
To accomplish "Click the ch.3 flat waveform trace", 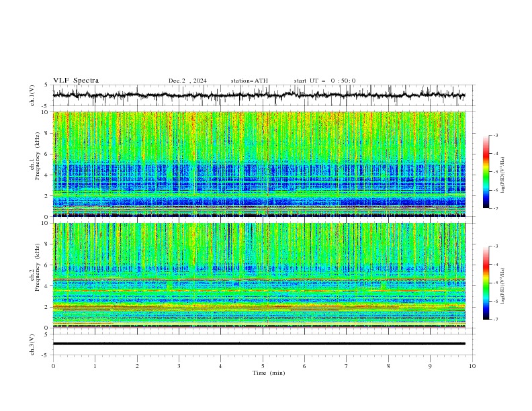I will [259, 344].
